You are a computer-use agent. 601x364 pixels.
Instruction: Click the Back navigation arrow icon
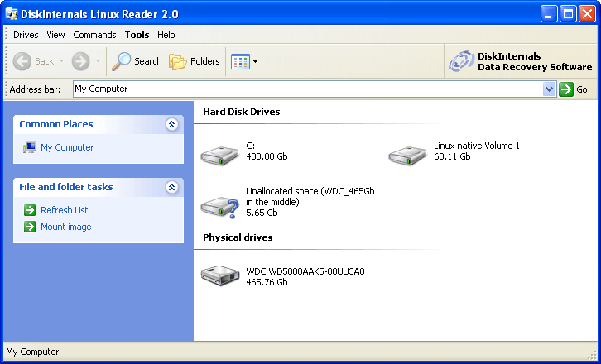(22, 61)
